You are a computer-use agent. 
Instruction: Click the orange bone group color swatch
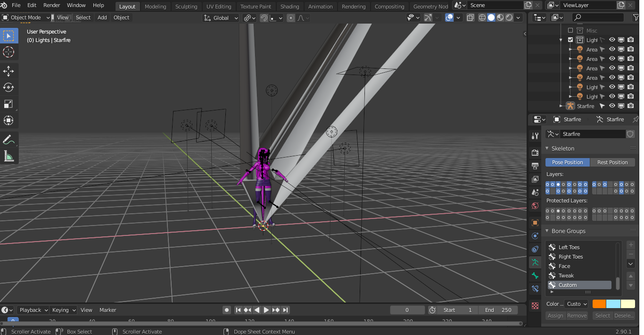pyautogui.click(x=599, y=304)
